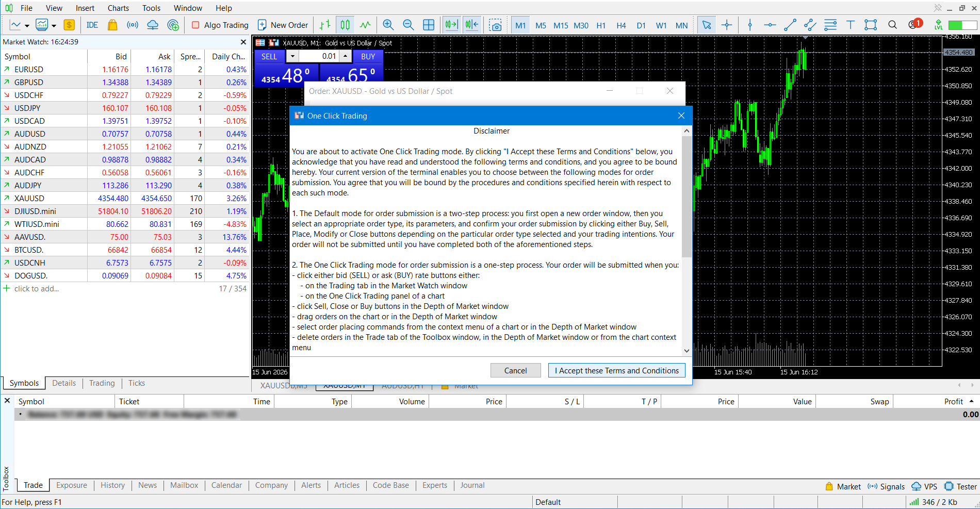Increase lot volume with up stepper

click(x=345, y=56)
